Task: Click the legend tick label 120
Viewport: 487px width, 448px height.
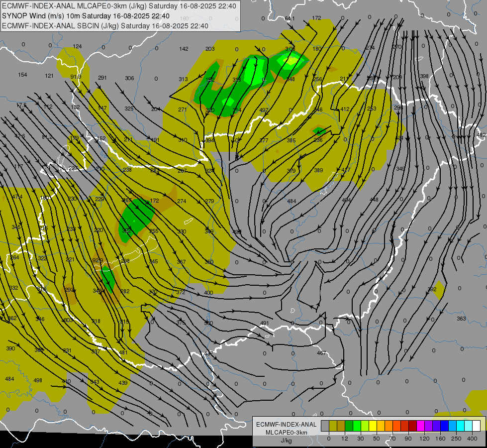Action: click(x=424, y=439)
